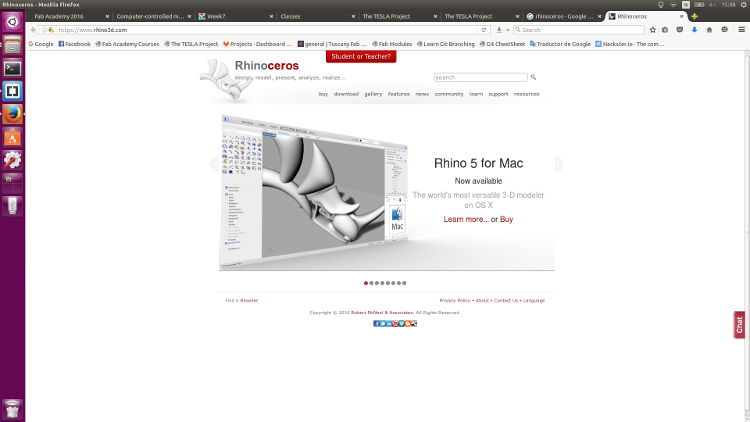Open the red Chat side tab
This screenshot has width=750, height=422.
[x=739, y=325]
